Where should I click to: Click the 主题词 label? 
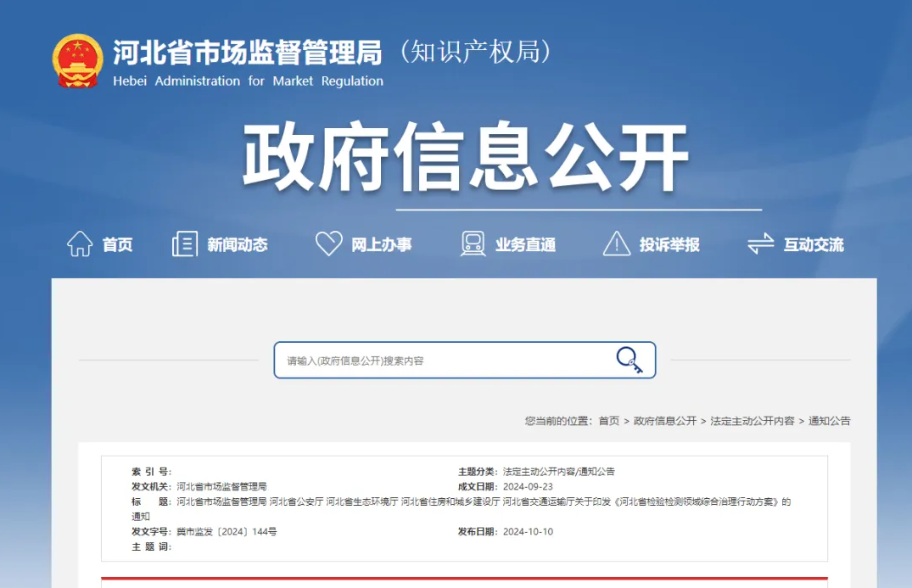click(x=151, y=546)
